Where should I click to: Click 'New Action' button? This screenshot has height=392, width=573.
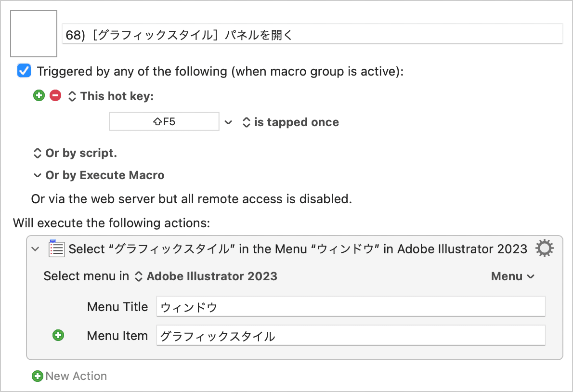(69, 376)
